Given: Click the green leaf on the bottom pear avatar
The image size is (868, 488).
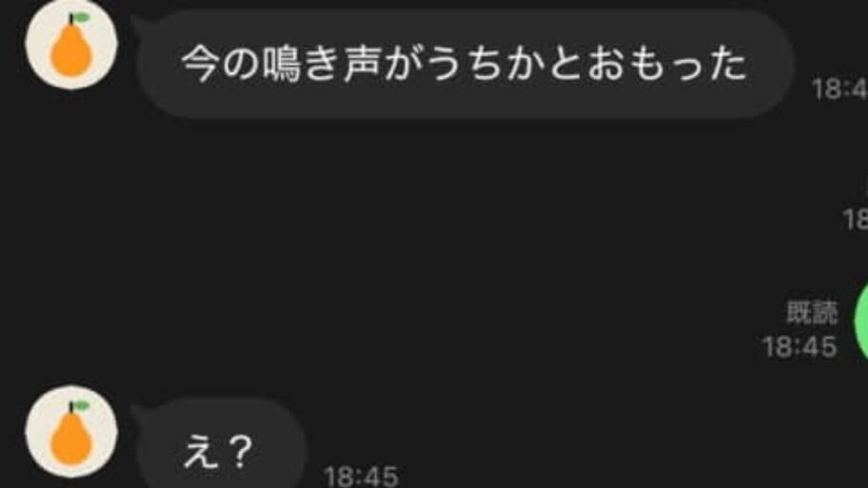Looking at the screenshot, I should point(82,405).
